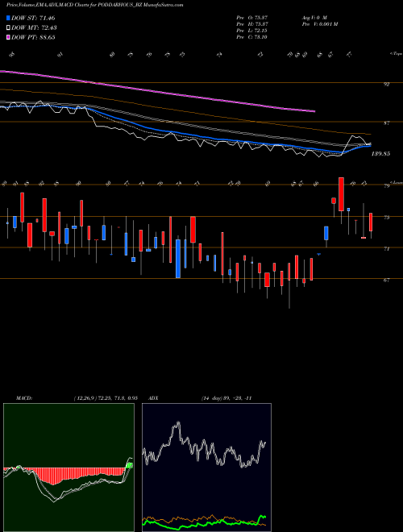This screenshot has width=403, height=532.
Task: Select the 'DOW MT: 72.43' legend text
Action: tap(34, 28)
